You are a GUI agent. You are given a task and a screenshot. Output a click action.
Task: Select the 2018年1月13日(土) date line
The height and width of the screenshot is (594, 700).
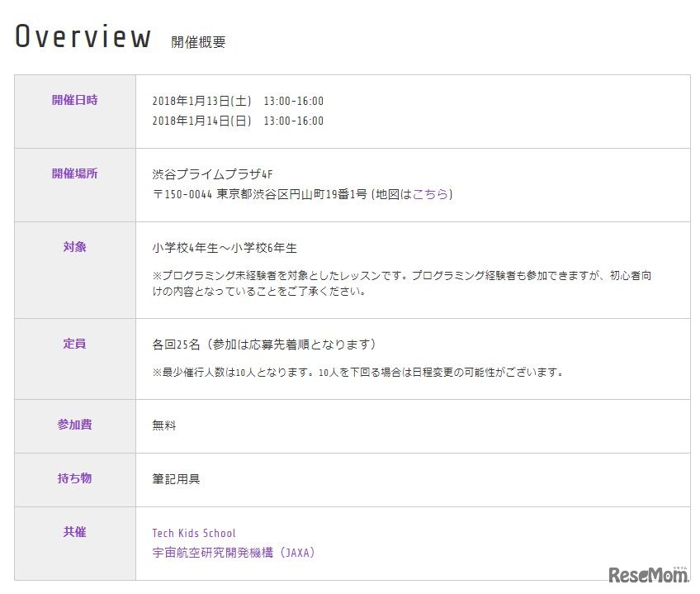(238, 101)
